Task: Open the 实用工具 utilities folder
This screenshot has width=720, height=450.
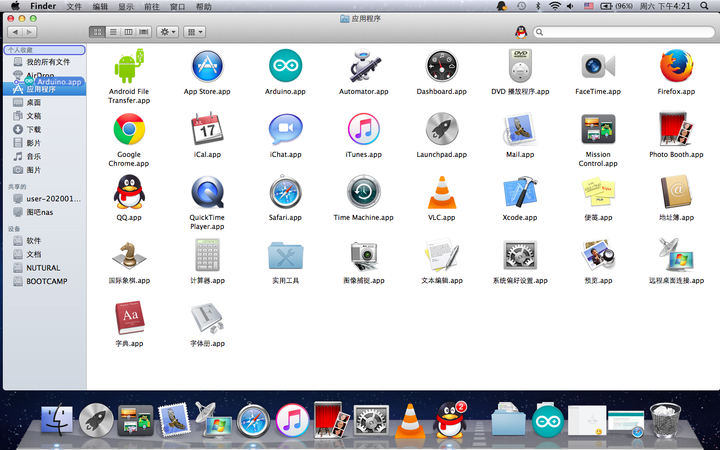Action: [x=285, y=255]
